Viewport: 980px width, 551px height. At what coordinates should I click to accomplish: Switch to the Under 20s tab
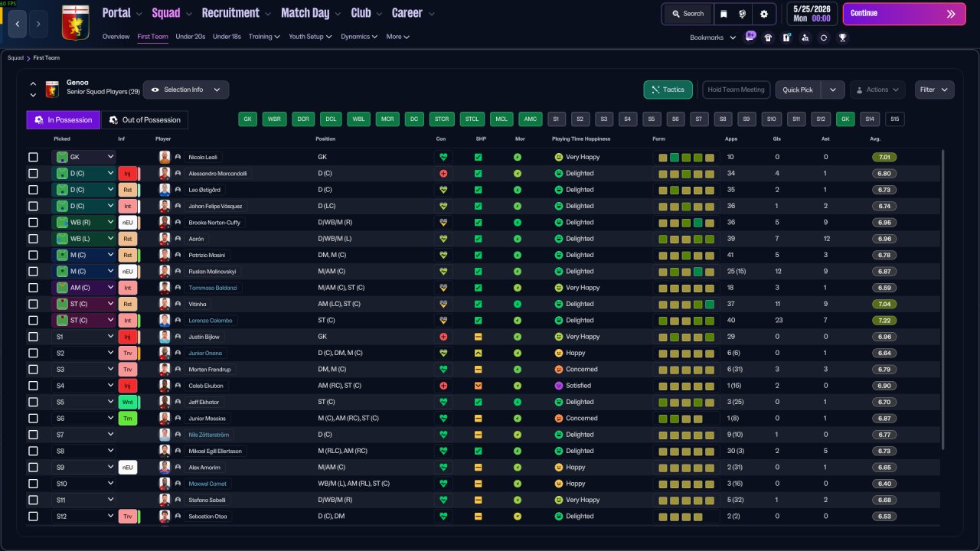pos(191,37)
